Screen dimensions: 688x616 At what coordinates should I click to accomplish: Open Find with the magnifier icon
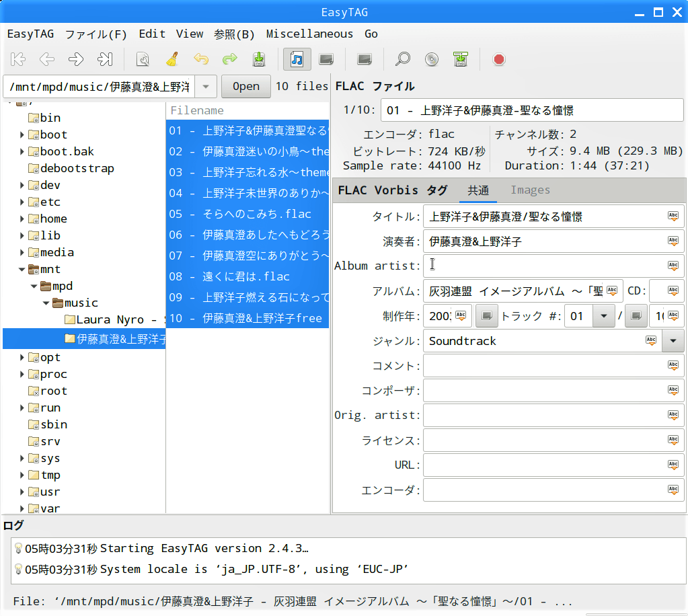[403, 59]
